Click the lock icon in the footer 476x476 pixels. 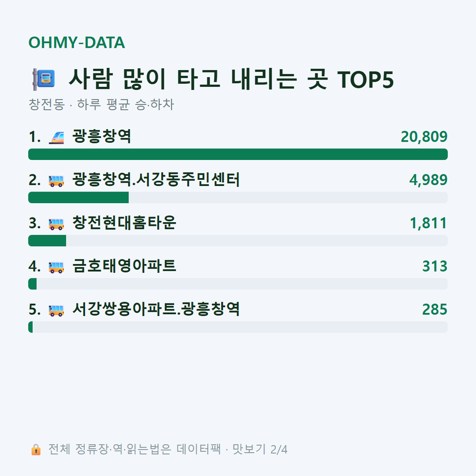36,450
